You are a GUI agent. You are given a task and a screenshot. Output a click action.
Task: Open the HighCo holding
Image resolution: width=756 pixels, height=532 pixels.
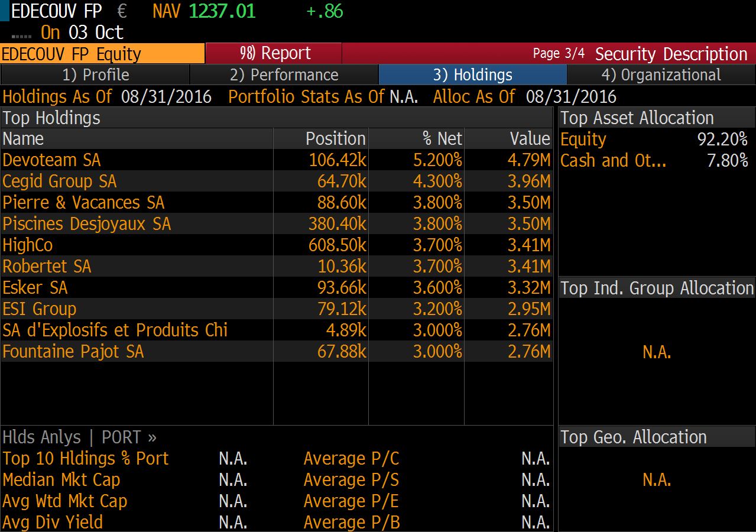(x=28, y=245)
